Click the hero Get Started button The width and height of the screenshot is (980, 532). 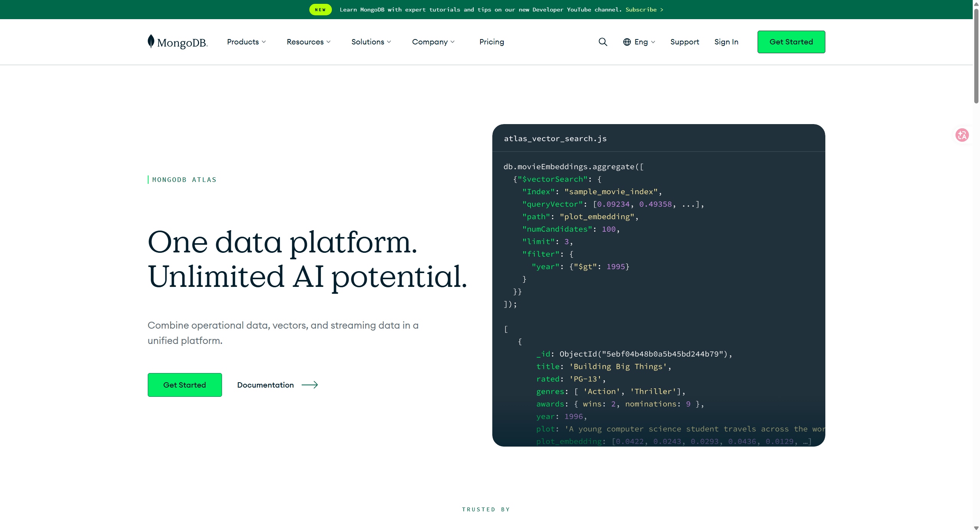coord(185,385)
